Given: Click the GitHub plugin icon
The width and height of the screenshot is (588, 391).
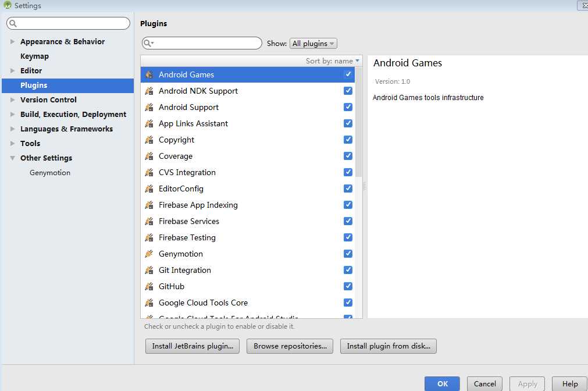Looking at the screenshot, I should [149, 286].
